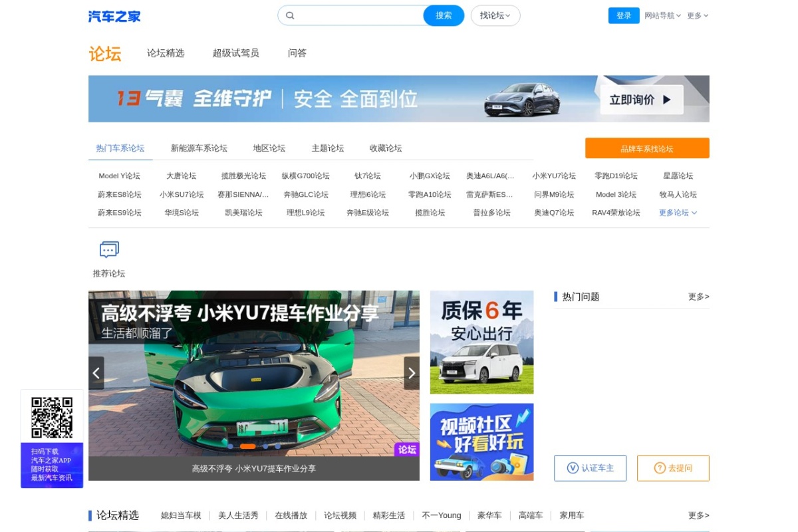Expand the 网站导航 menu

[x=662, y=15]
